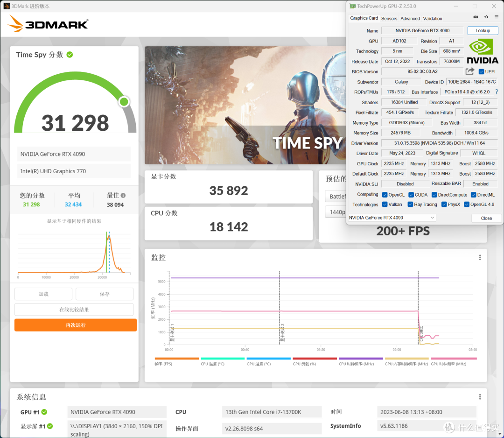Click the green check next to GPU #1
The image size is (504, 438).
[x=44, y=412]
